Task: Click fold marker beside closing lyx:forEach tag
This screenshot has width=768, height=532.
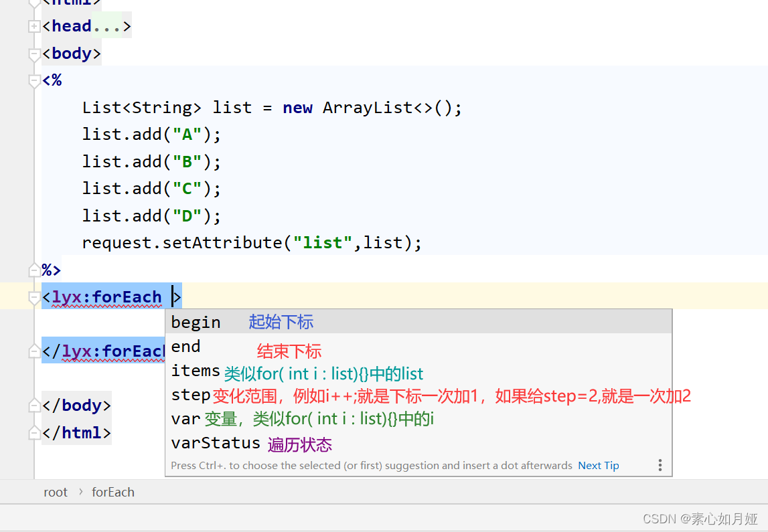Action: (x=34, y=351)
